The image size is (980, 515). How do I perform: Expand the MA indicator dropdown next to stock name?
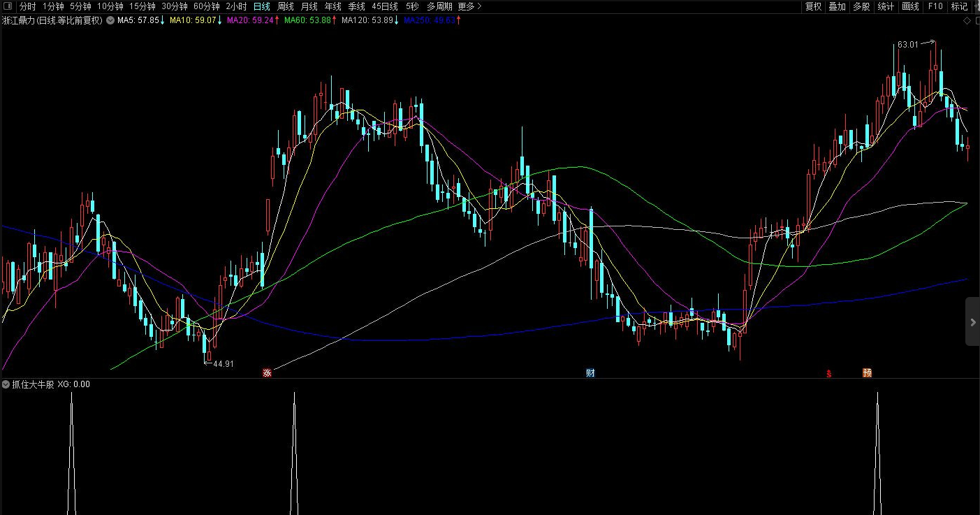pos(110,20)
